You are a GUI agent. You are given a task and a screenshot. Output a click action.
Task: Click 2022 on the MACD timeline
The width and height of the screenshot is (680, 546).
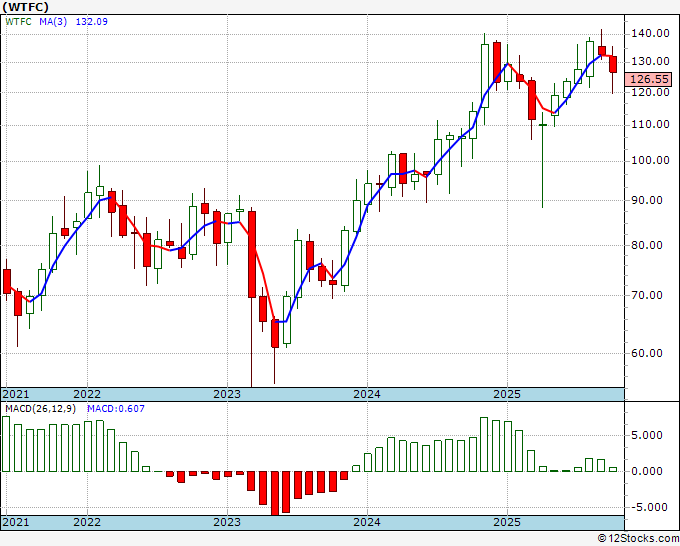click(87, 522)
